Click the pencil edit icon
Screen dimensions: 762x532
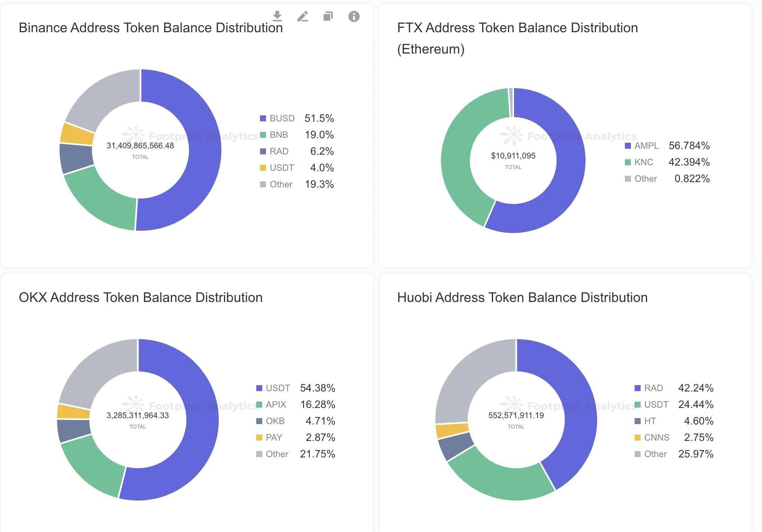click(302, 16)
